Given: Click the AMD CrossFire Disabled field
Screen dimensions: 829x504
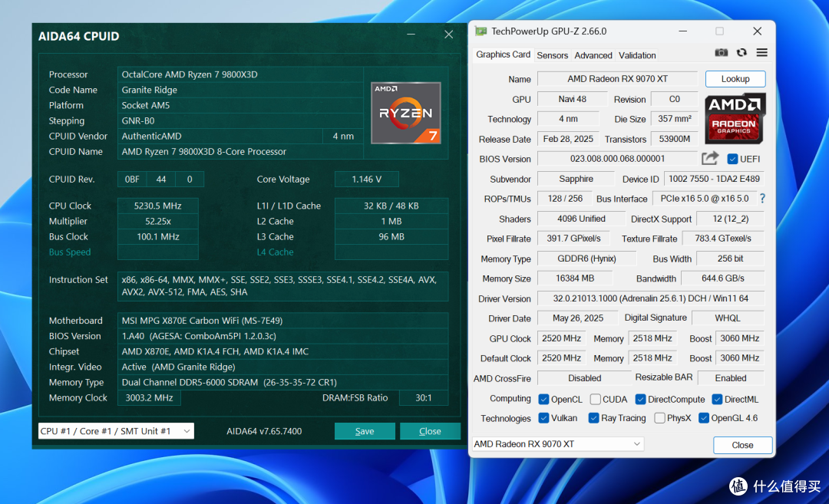Looking at the screenshot, I should coord(585,378).
